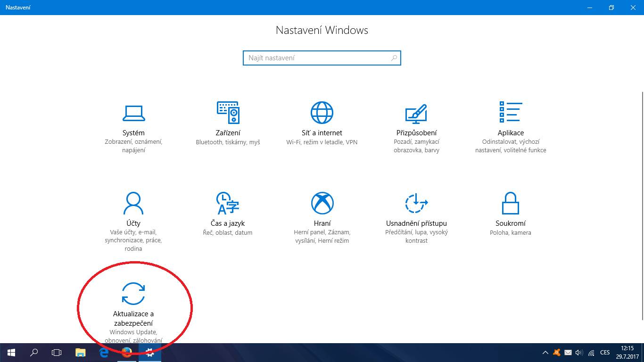Open the Wi-Fi network tray icon
This screenshot has width=644, height=362.
[x=591, y=353]
